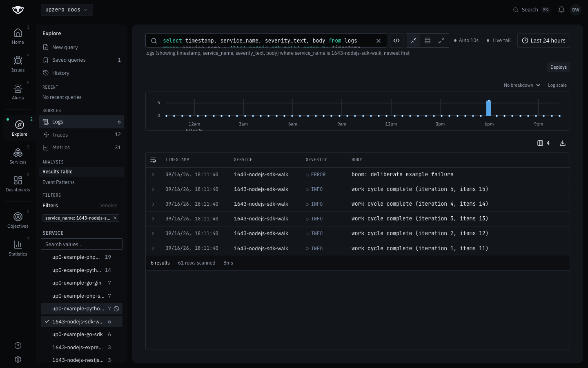Screen dimensions: 588x368
Task: Open the Explore compass icon
Action: click(x=19, y=125)
